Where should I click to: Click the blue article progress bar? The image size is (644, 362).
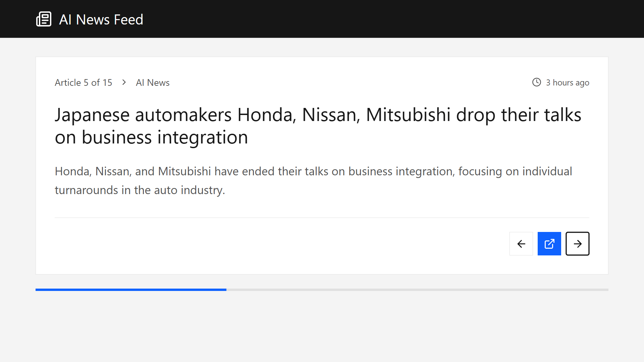tap(131, 290)
